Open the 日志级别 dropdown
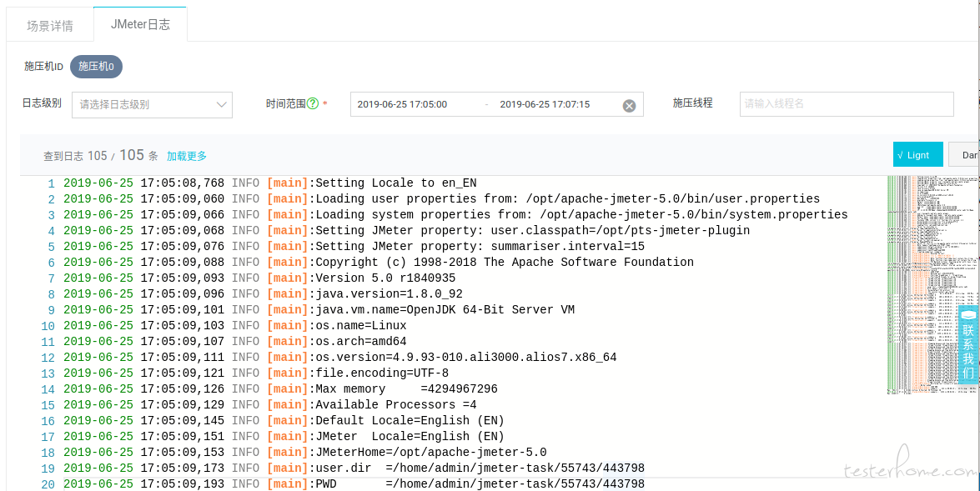 point(152,104)
